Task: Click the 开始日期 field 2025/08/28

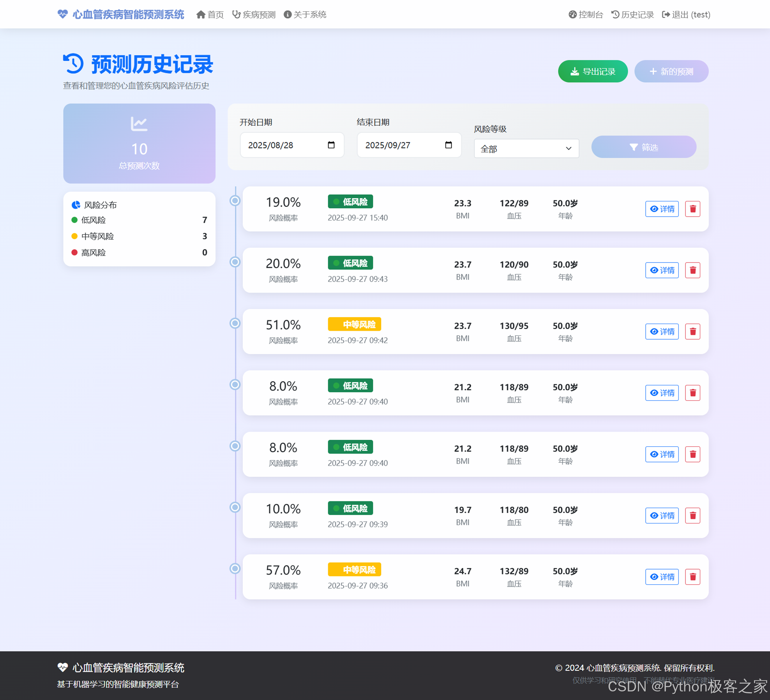Action: (x=292, y=145)
